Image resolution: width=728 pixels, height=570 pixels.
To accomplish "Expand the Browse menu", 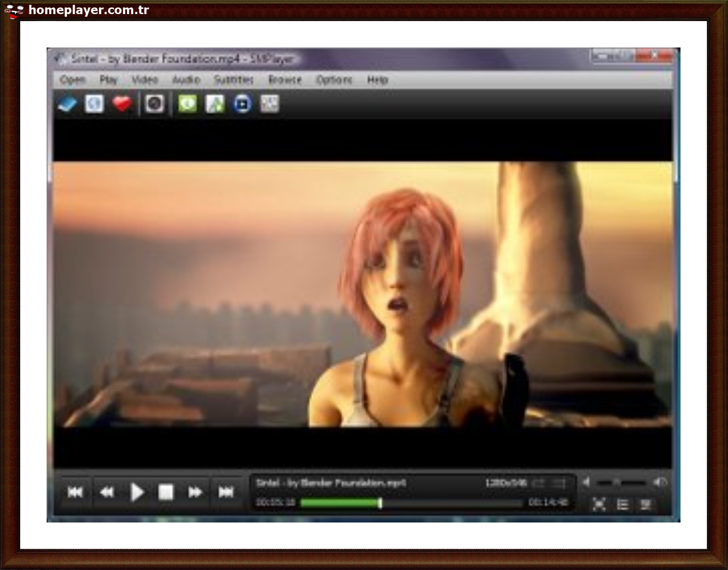I will [x=285, y=80].
